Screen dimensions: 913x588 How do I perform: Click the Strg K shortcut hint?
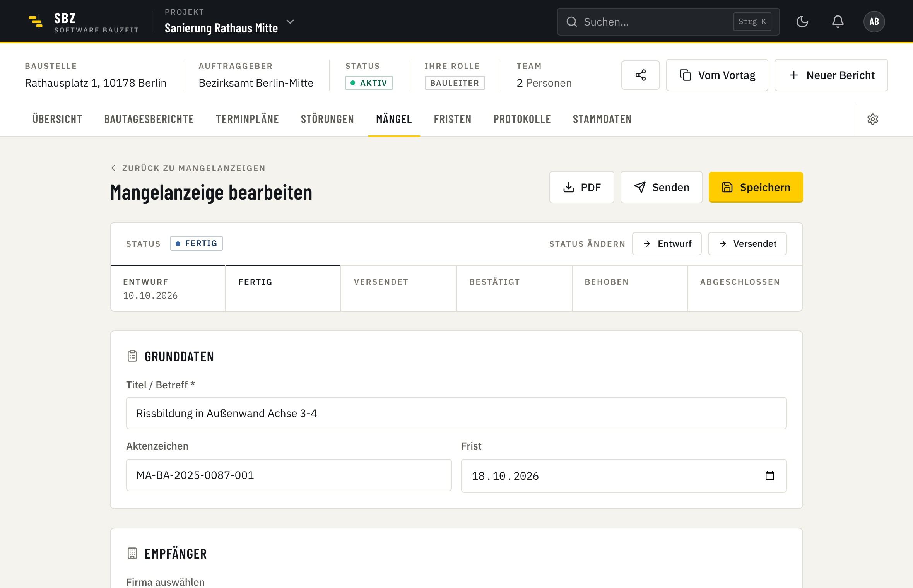tap(752, 22)
